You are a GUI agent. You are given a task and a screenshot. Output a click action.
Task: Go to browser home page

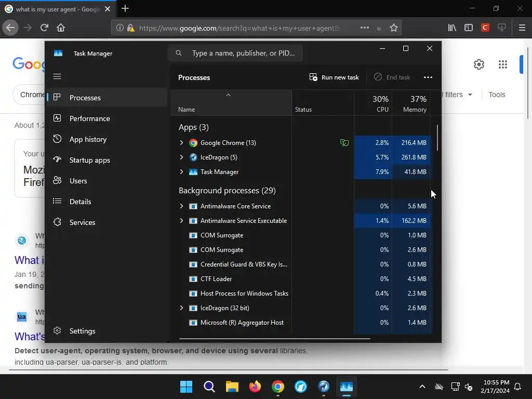(x=61, y=28)
